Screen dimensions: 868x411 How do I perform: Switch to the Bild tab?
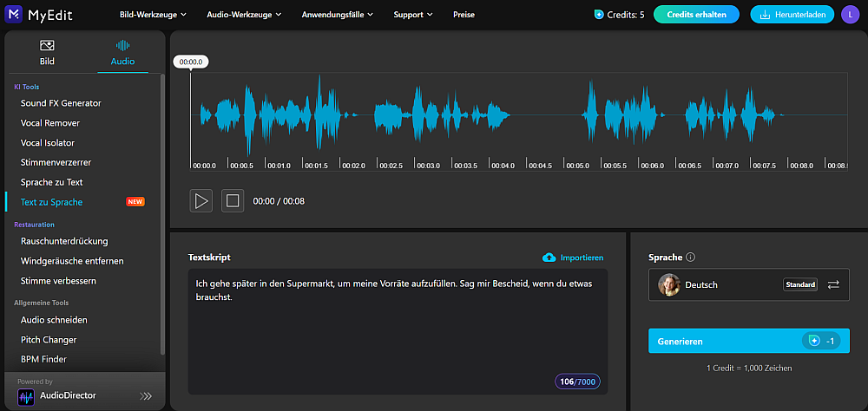click(x=47, y=53)
